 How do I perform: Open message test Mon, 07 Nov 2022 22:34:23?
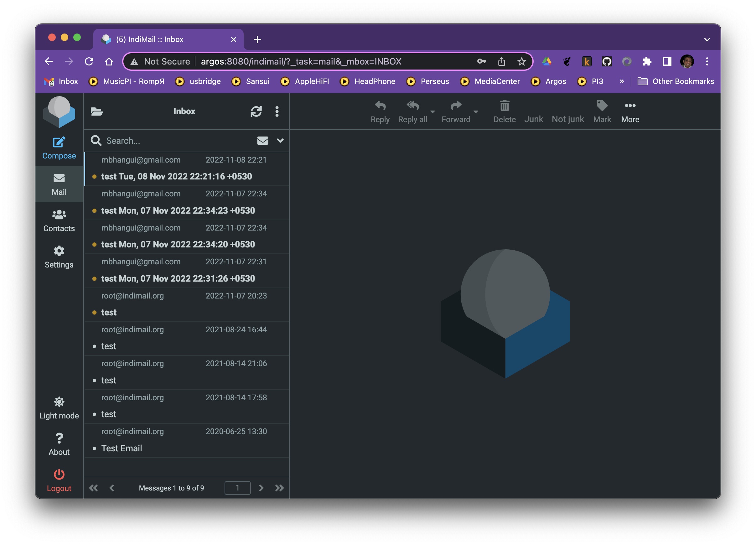coord(187,203)
